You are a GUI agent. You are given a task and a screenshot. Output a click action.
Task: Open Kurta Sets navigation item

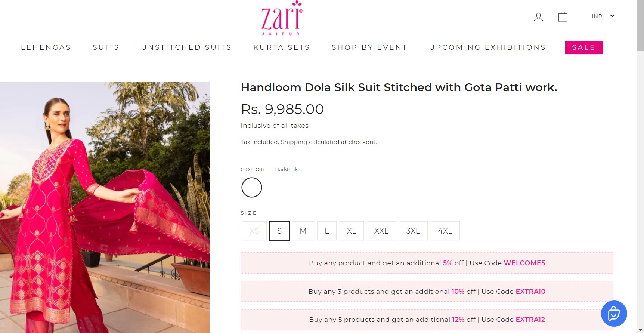282,47
